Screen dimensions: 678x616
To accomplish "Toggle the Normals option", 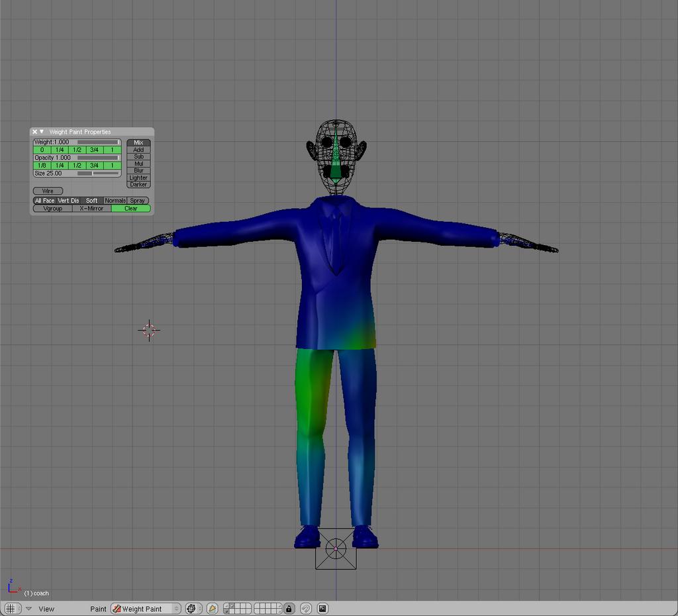I will [115, 200].
